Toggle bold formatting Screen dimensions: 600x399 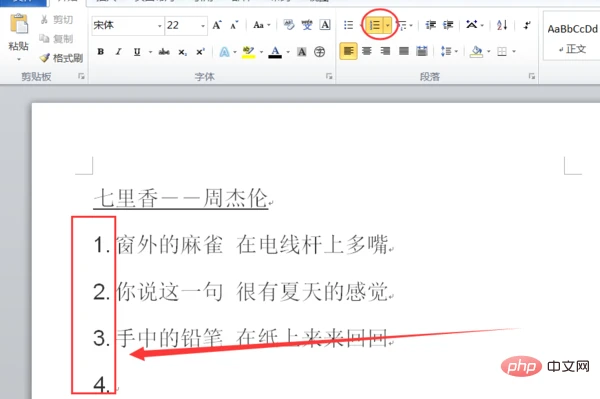pos(101,52)
